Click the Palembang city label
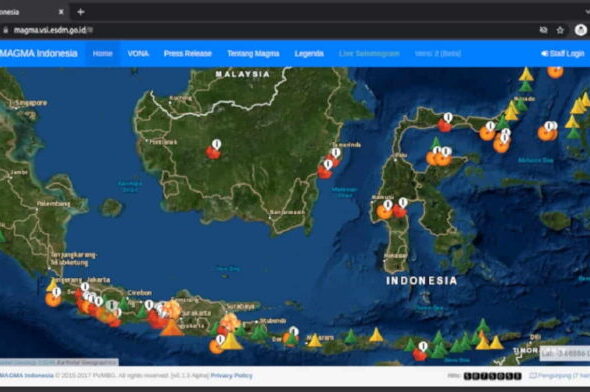 (x=53, y=204)
